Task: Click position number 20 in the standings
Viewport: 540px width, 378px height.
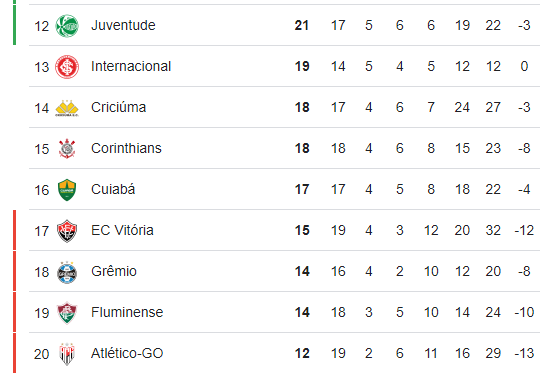Action: point(41,354)
